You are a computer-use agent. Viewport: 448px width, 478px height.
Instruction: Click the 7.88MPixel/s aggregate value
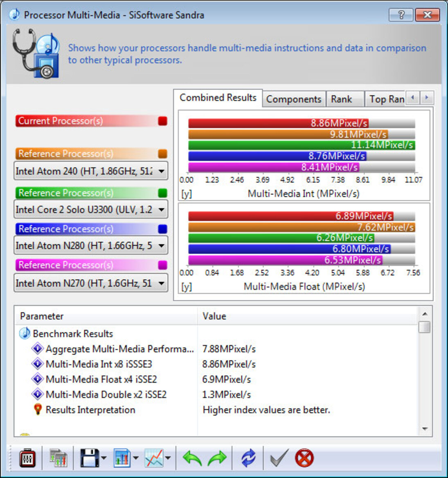229,349
